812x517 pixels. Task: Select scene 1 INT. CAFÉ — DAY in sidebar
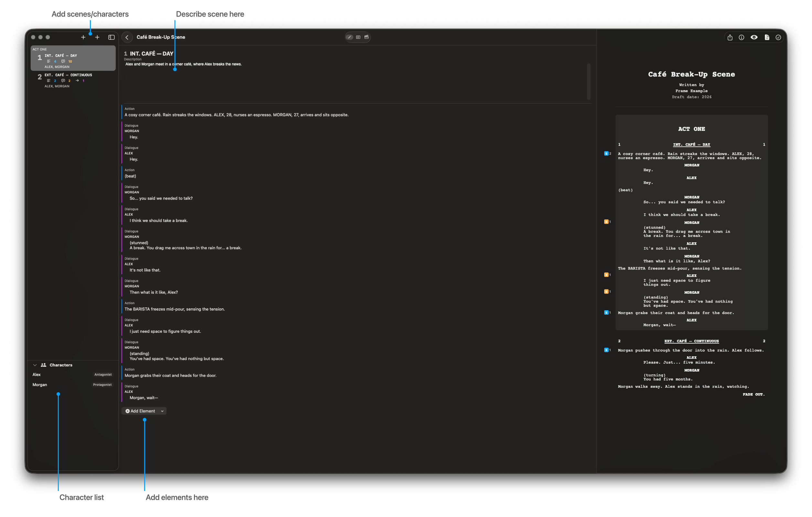pos(73,58)
